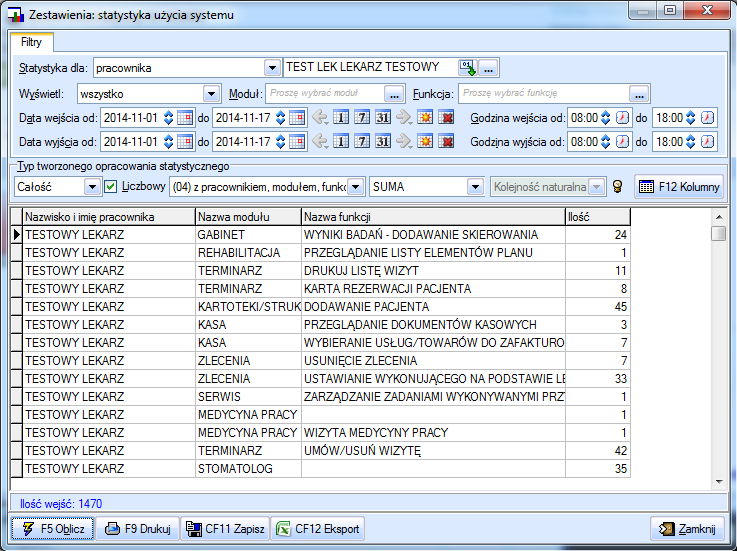Click the lightbulb hint icon
This screenshot has height=551, width=737.
coord(618,187)
